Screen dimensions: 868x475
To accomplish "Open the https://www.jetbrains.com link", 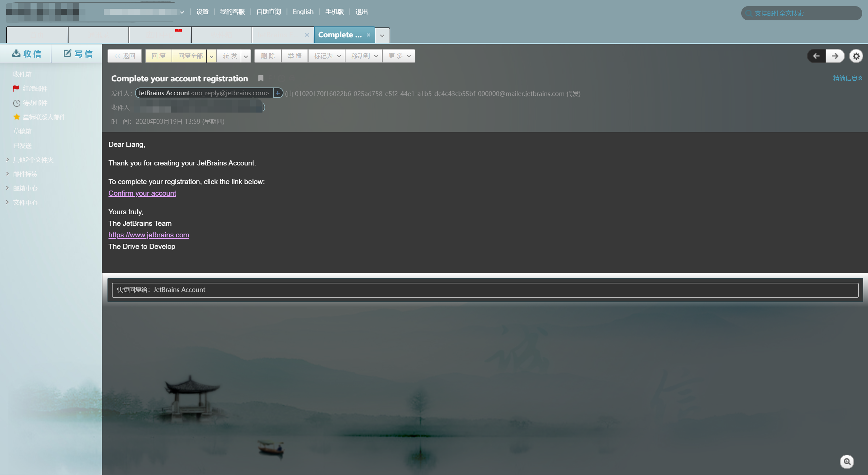I will coord(149,235).
